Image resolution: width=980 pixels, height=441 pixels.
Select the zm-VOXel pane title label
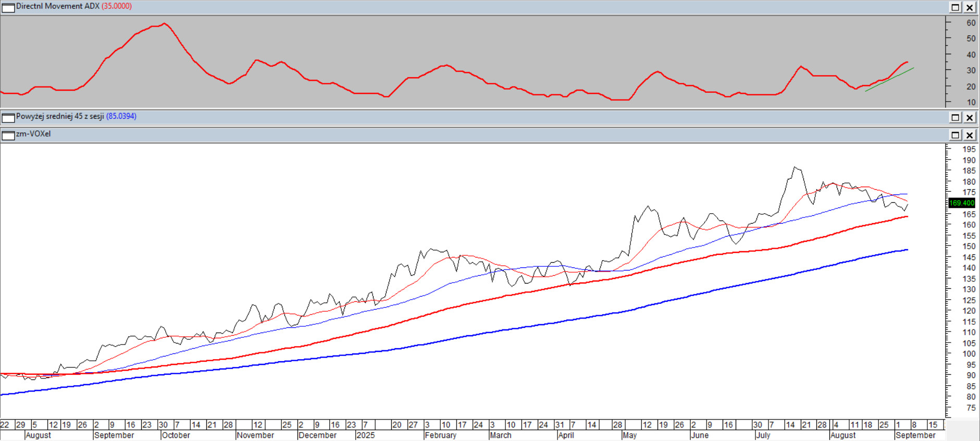(33, 134)
